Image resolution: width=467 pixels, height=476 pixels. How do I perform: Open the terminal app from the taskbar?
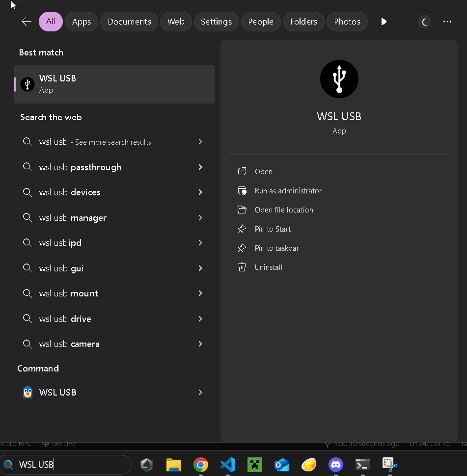tap(362, 464)
